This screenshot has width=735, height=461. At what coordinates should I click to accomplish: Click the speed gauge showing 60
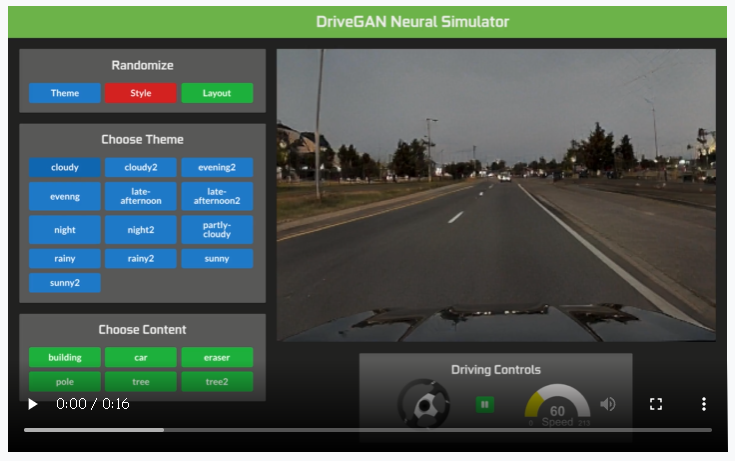557,406
